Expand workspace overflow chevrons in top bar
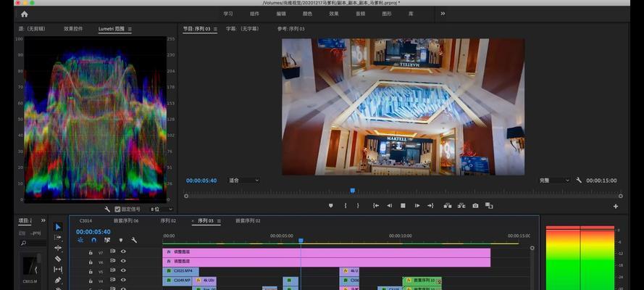This screenshot has height=290, width=644. 443,14
